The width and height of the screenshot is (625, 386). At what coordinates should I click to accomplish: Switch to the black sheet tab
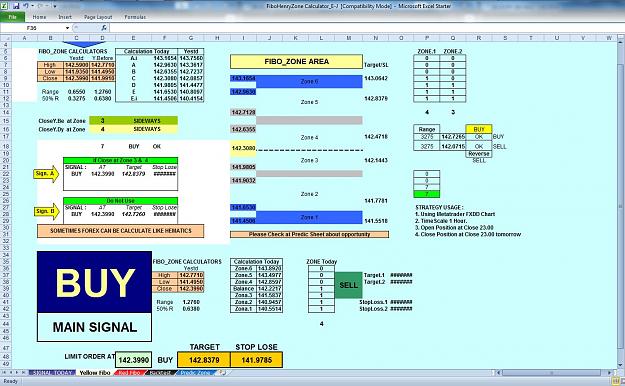(160, 372)
